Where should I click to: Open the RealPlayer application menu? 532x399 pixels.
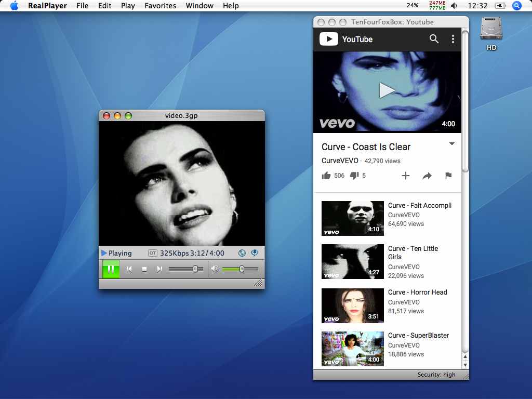[47, 6]
